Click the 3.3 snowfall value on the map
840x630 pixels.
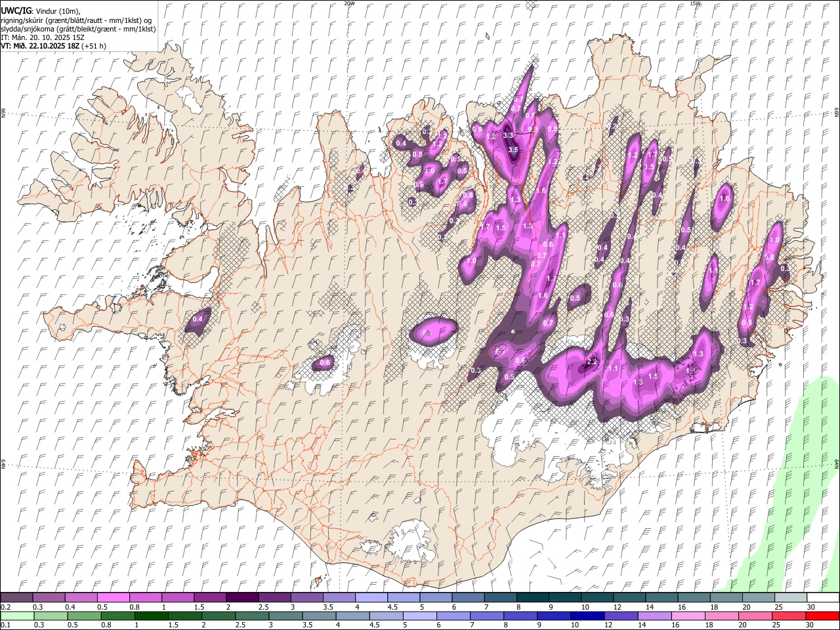point(508,135)
